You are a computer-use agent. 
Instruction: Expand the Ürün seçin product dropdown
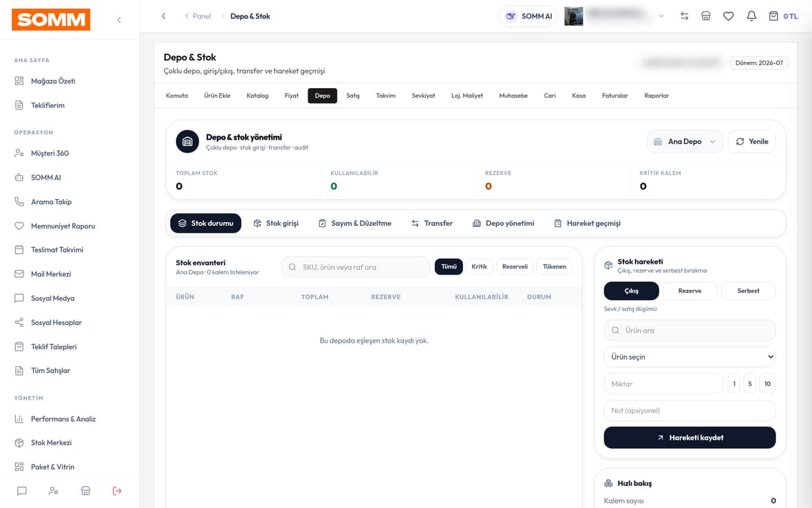690,357
